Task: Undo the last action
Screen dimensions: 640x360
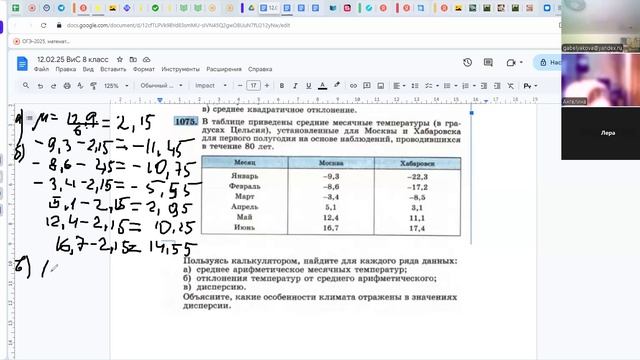Action: tap(40, 86)
